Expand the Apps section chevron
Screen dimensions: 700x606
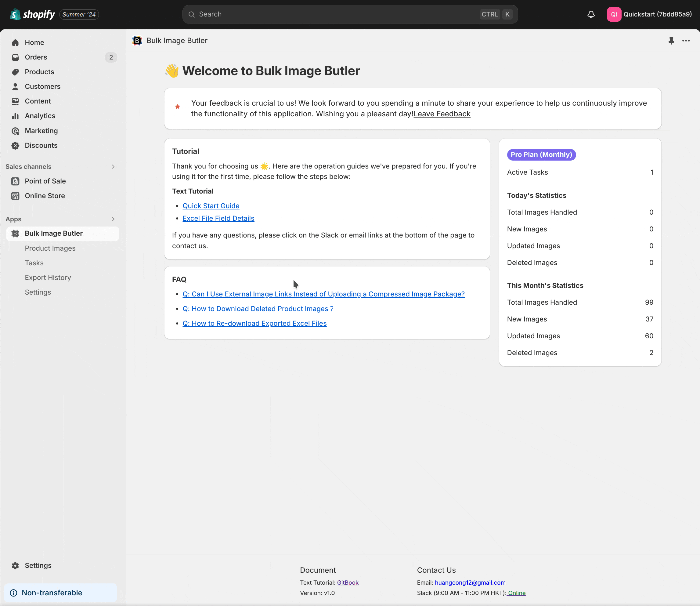point(113,219)
